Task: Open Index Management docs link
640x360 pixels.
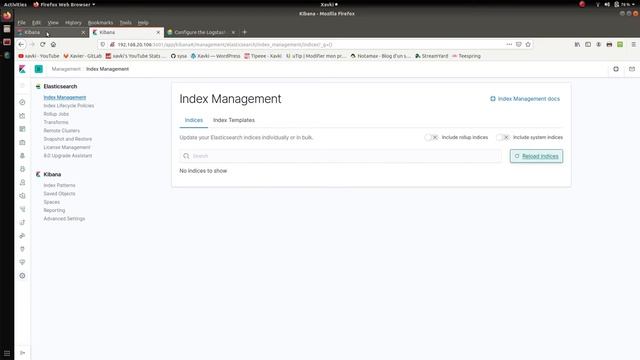Action: [x=525, y=99]
